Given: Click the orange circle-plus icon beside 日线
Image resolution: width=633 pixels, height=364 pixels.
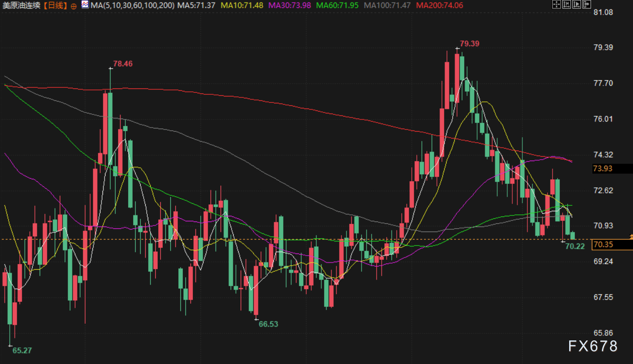Looking at the screenshot, I should tap(73, 6).
